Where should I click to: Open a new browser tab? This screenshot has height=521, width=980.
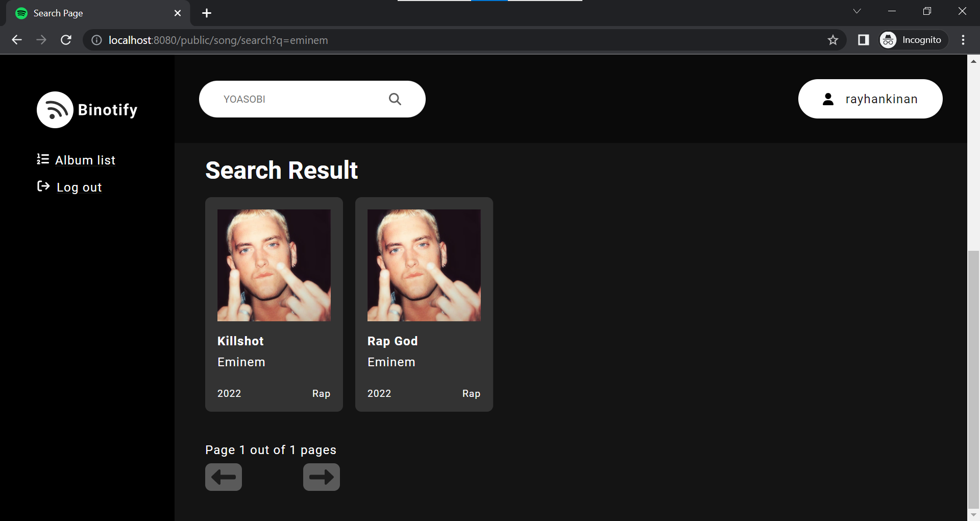click(207, 13)
